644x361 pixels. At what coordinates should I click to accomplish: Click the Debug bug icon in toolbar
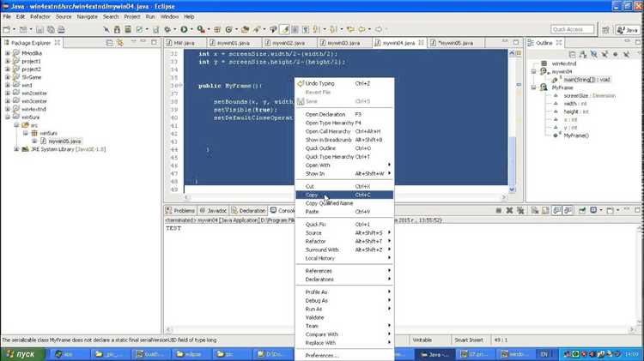167,29
